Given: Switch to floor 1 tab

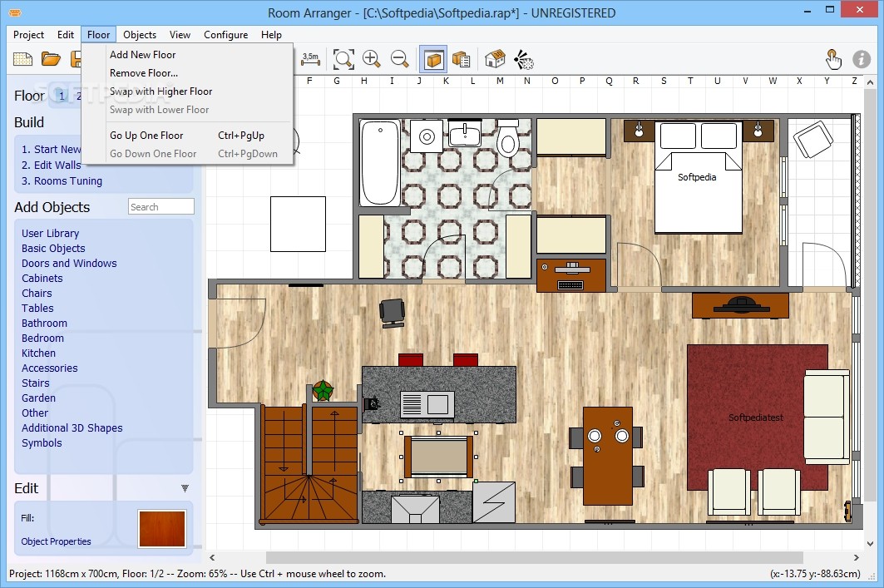Looking at the screenshot, I should coord(62,96).
